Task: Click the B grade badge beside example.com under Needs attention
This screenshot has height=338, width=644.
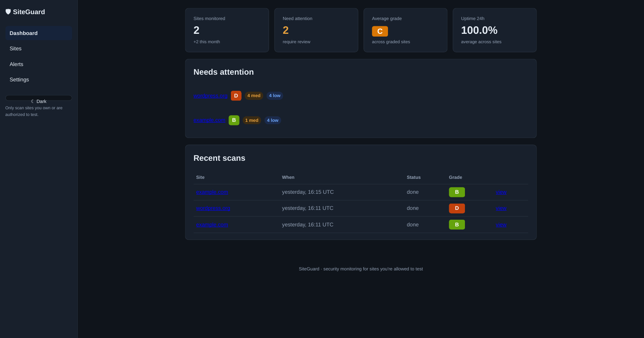Action: pos(234,120)
